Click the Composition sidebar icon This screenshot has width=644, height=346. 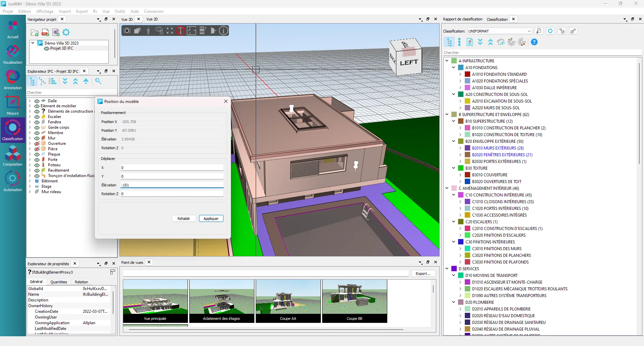pyautogui.click(x=13, y=156)
